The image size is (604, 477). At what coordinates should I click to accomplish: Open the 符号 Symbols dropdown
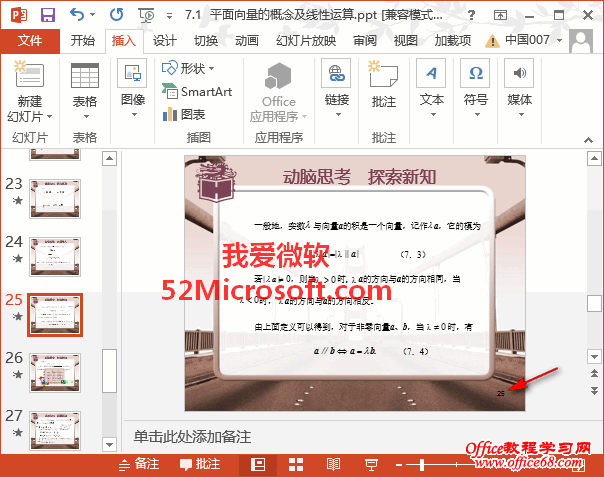[476, 89]
